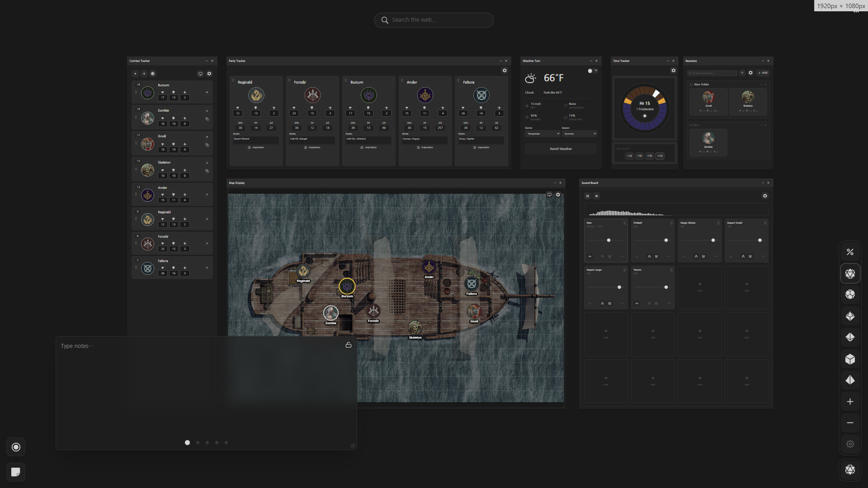Open the Beastiary filter menu
Viewport: 868px width, 488px height.
click(x=742, y=73)
